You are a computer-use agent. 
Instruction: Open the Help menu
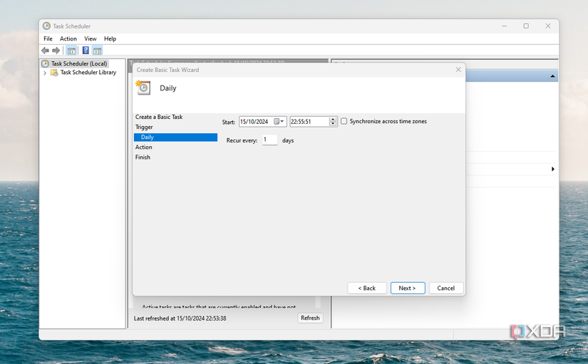click(110, 38)
